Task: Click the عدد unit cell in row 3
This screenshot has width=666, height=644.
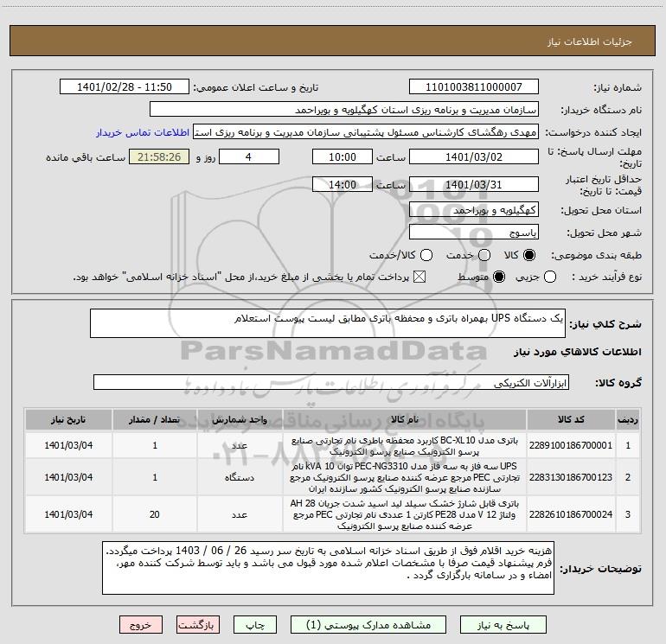Action: tap(240, 514)
